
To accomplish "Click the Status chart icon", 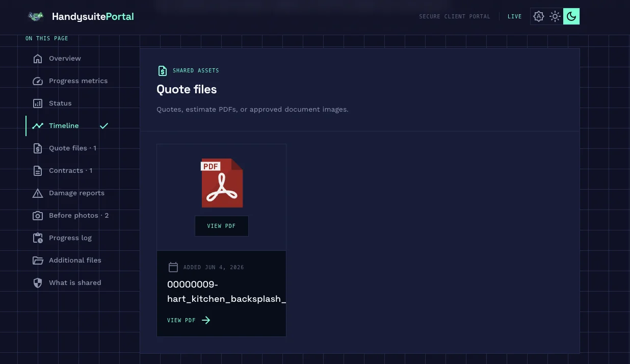I will click(x=38, y=103).
